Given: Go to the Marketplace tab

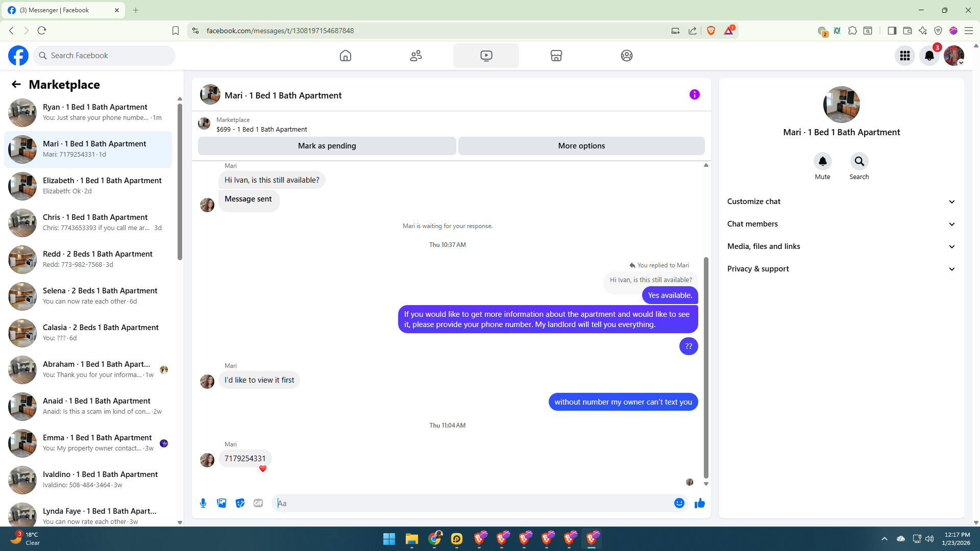Looking at the screenshot, I should (556, 56).
